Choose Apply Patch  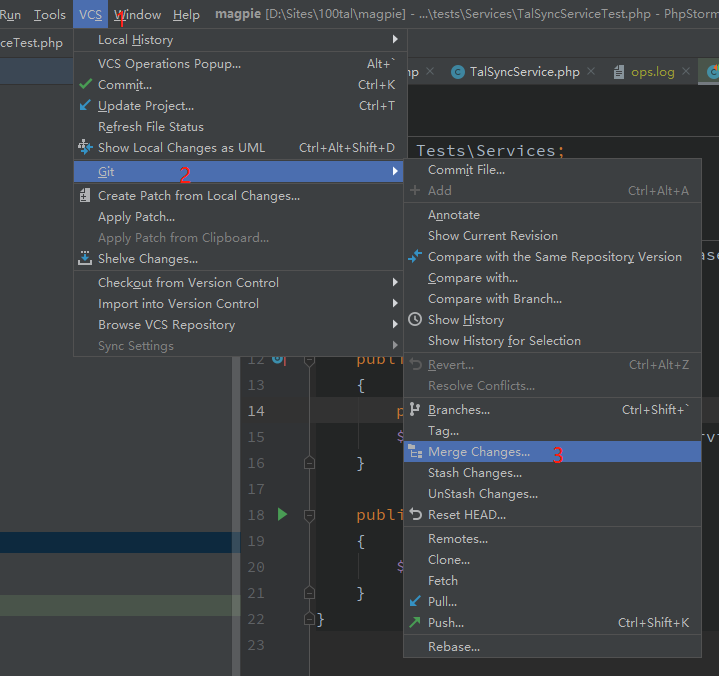click(240, 216)
